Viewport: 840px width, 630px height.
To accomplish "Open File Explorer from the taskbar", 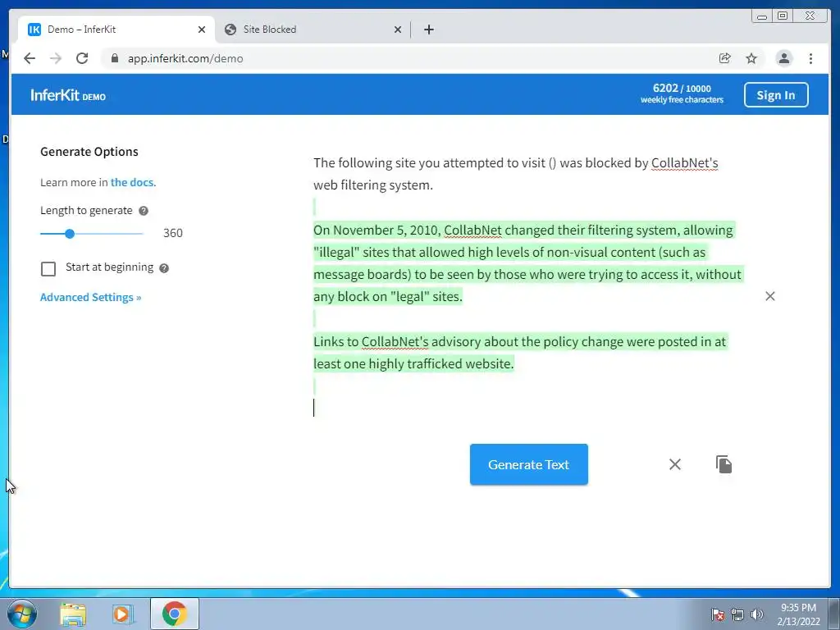I will point(73,614).
